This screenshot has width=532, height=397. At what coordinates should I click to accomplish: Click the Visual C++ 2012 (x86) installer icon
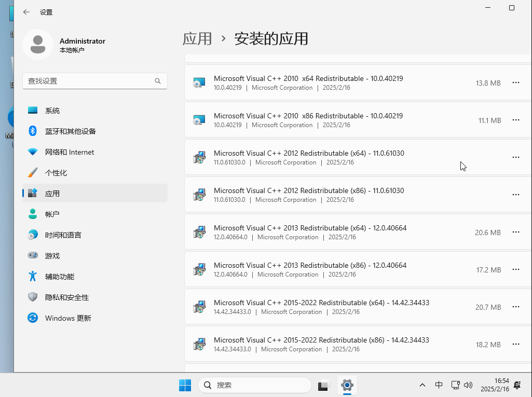tap(199, 195)
